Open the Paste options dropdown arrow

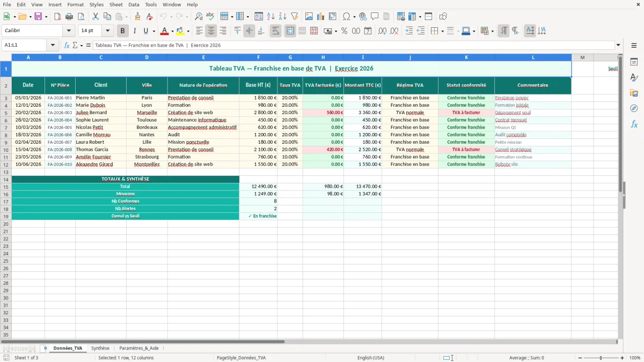click(x=126, y=17)
